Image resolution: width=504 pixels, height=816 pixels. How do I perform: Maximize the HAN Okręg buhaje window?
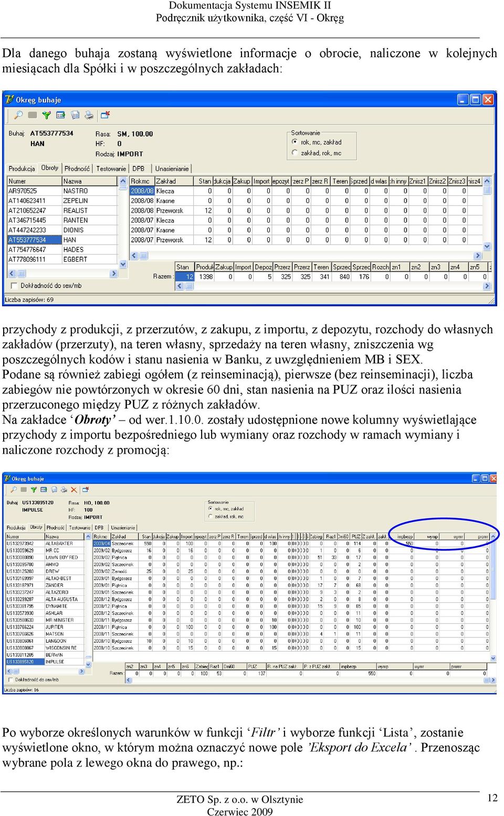click(x=475, y=99)
